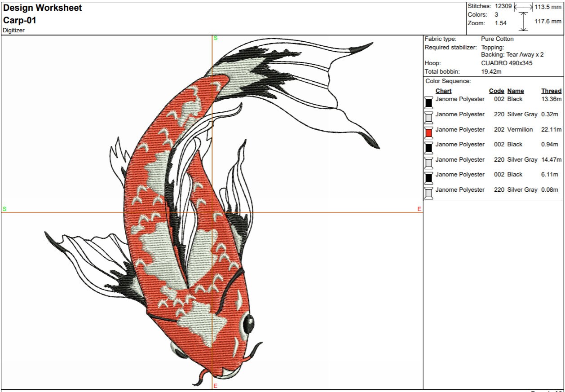Viewport: 565px width, 392px height.
Task: Click the top S marker above the design
Action: point(215,38)
